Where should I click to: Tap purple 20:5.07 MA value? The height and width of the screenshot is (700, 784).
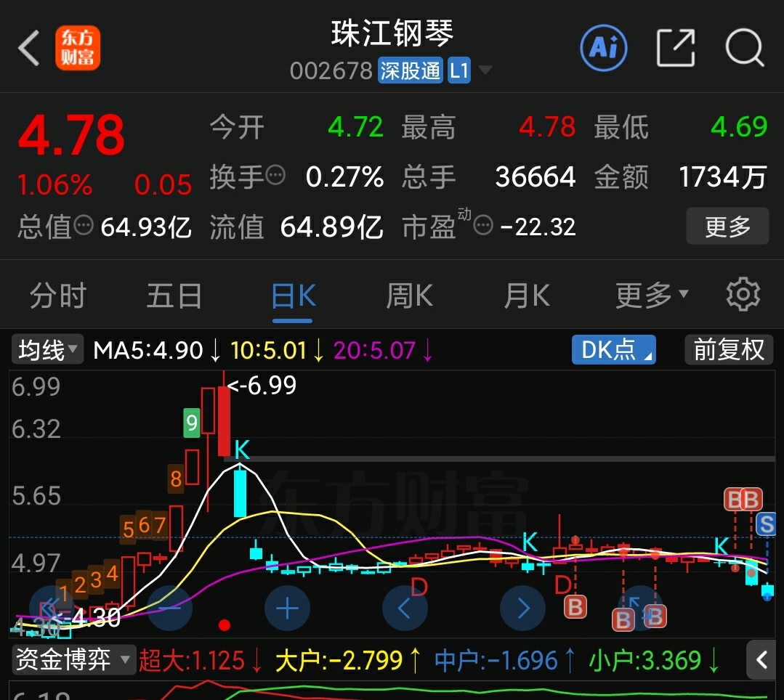[374, 350]
